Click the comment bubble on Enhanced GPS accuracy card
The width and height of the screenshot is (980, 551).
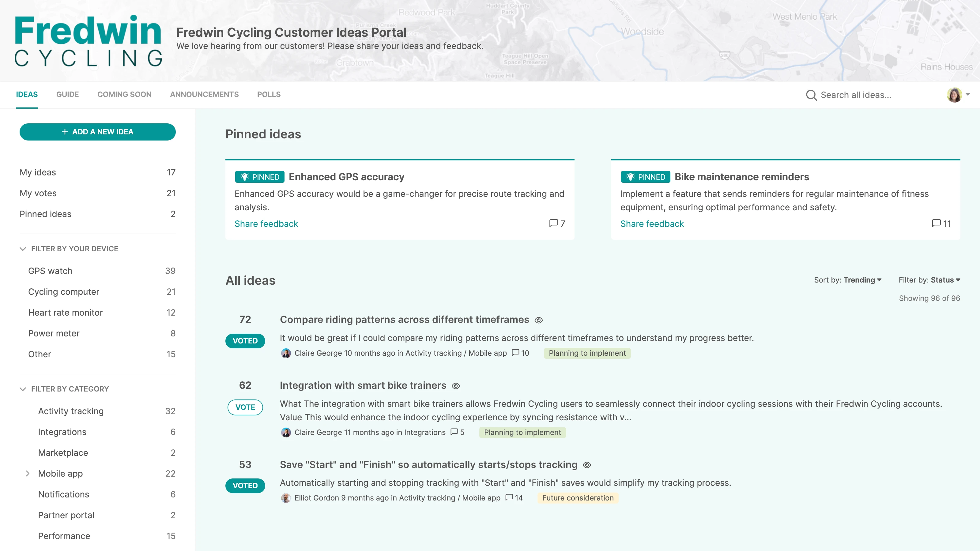553,223
